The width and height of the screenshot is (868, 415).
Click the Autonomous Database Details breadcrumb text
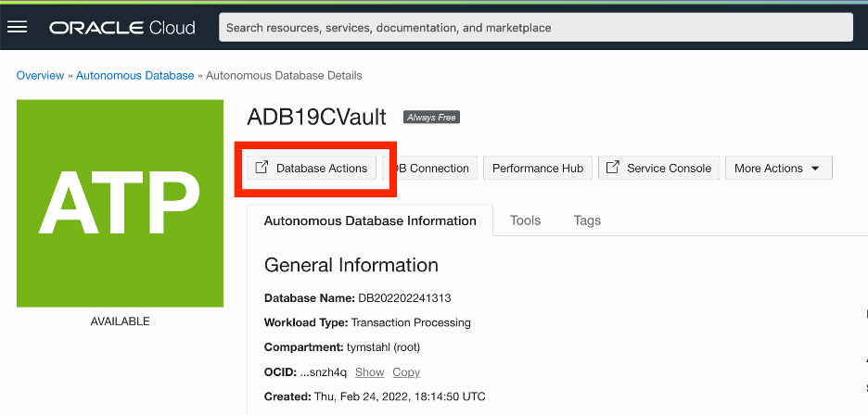(x=284, y=75)
